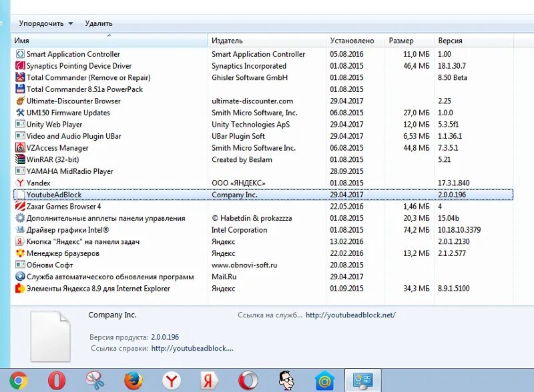Select the Unity Web Player entry name
Screen dimensions: 534x392
pos(55,125)
